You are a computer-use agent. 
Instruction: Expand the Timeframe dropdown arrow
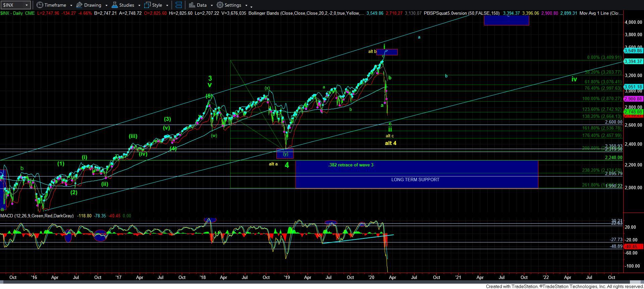coord(71,5)
